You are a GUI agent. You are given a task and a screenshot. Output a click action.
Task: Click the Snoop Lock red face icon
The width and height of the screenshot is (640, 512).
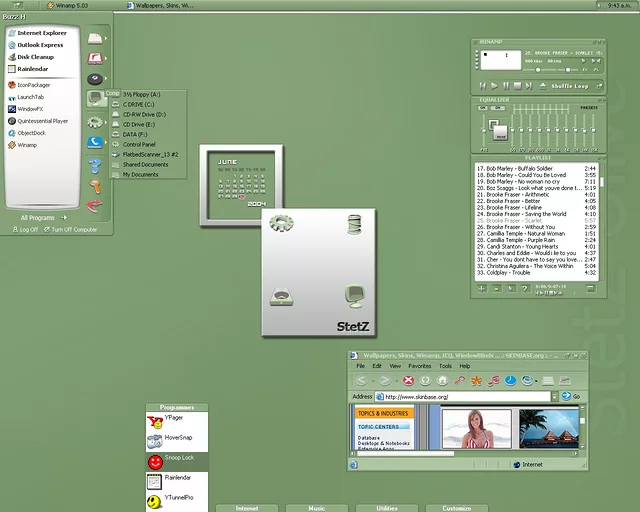(x=156, y=462)
